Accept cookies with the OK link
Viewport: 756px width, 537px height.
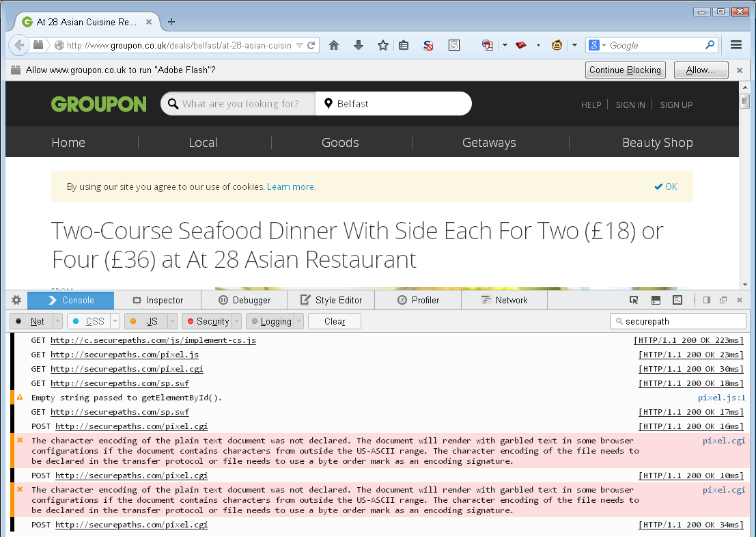click(665, 187)
